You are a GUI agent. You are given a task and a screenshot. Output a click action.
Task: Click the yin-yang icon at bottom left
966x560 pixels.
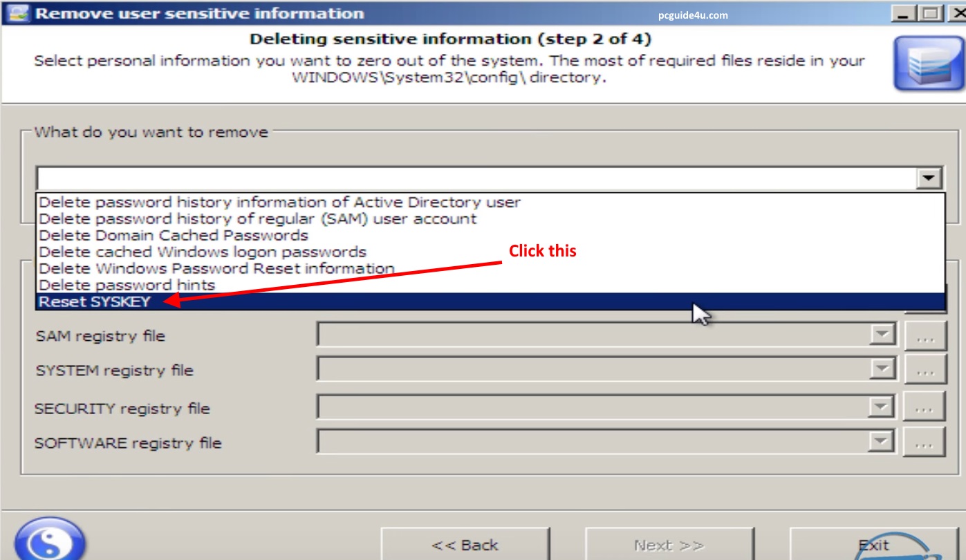point(49,540)
